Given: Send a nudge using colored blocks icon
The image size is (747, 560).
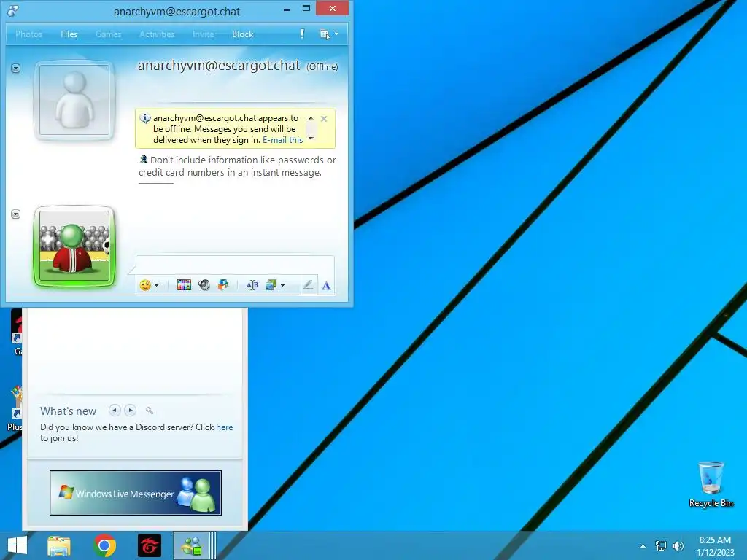Looking at the screenshot, I should click(x=223, y=285).
